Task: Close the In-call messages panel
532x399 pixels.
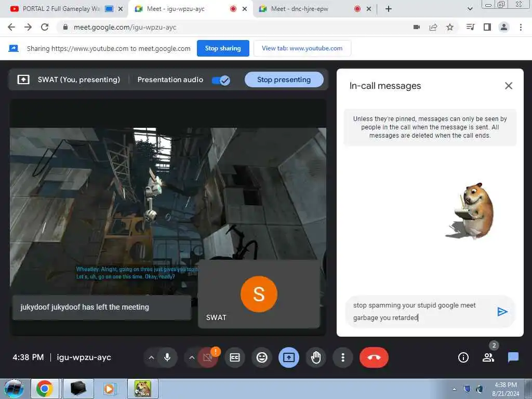Action: click(508, 86)
